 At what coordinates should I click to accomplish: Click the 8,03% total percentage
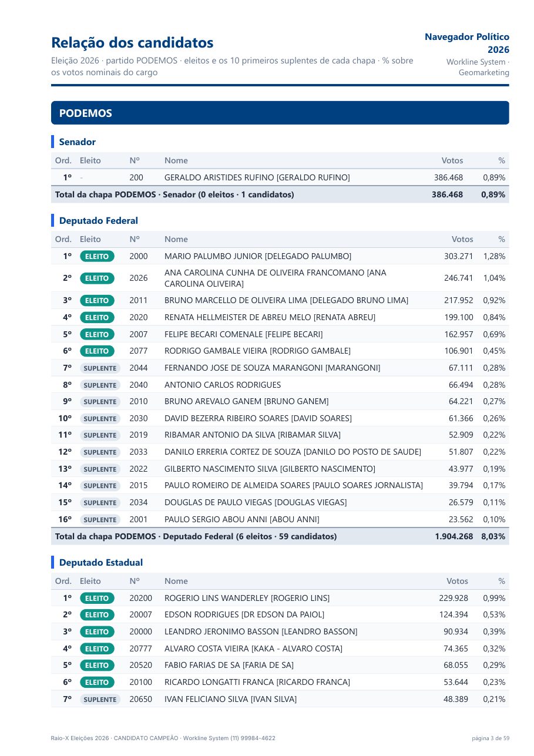(493, 536)
